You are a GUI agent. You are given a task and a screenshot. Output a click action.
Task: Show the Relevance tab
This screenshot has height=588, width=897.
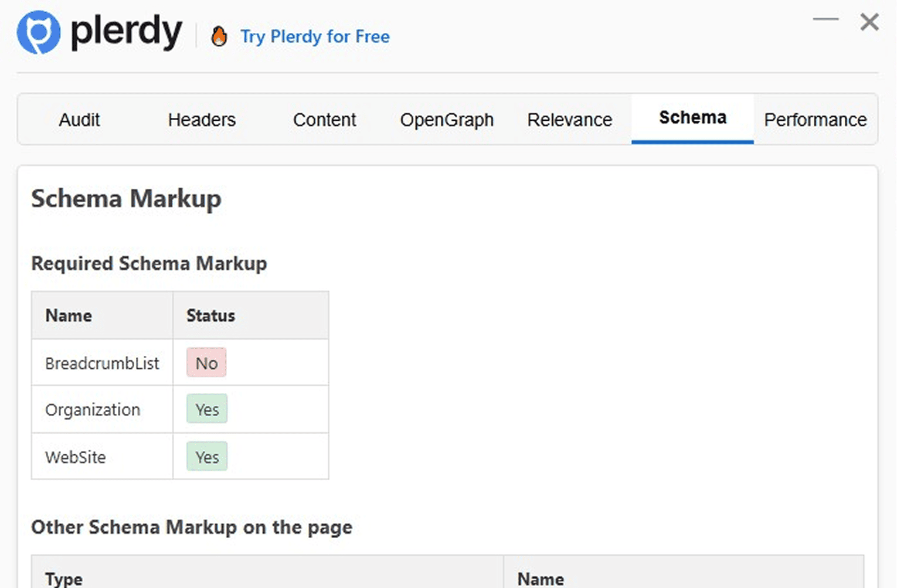click(x=569, y=120)
